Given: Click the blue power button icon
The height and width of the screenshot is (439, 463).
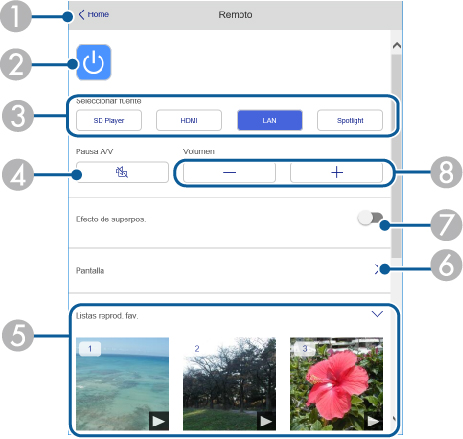Looking at the screenshot, I should click(94, 62).
